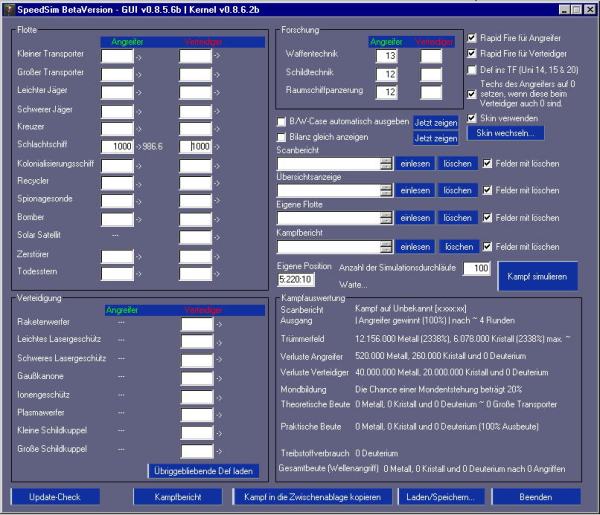600x515 pixels.
Task: Maximize the SpeedSim window
Action: coord(577,10)
